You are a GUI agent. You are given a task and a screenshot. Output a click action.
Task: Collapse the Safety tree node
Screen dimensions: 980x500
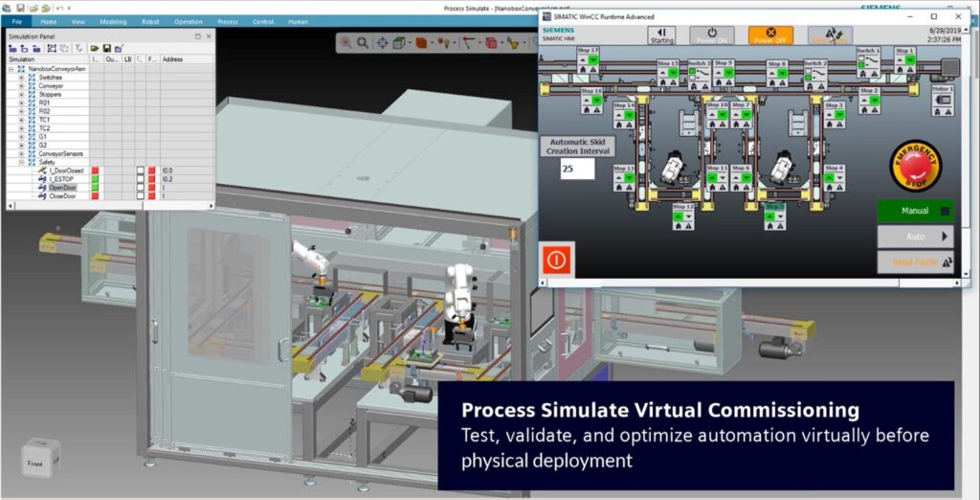coord(21,162)
